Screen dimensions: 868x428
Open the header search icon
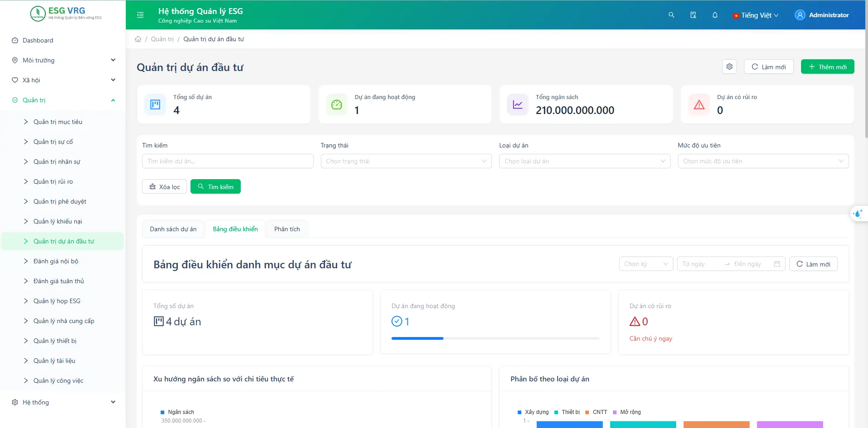(x=671, y=15)
